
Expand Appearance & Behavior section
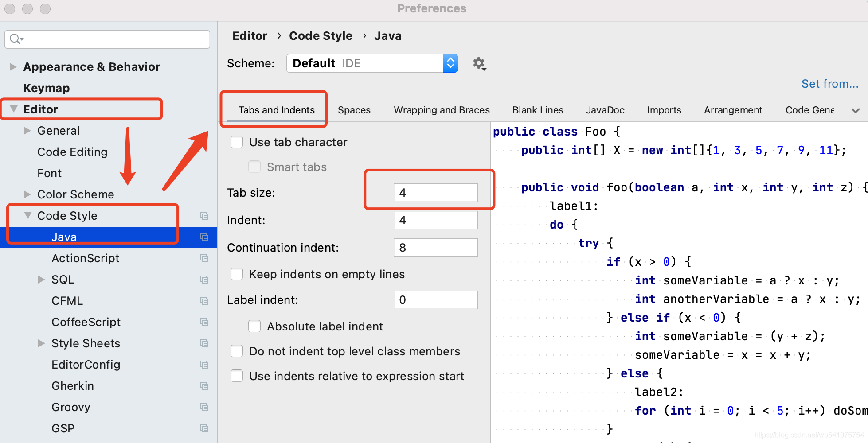13,67
